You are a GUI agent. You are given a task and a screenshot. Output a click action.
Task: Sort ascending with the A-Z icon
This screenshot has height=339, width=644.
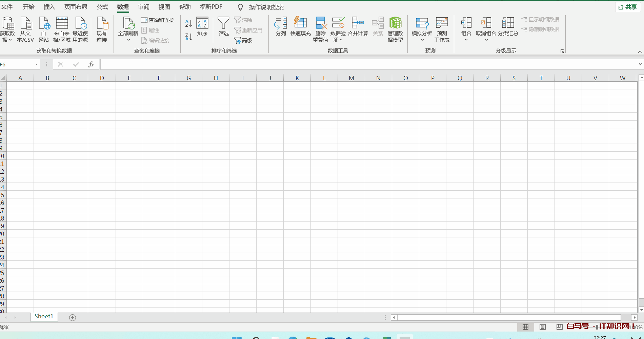(x=189, y=23)
